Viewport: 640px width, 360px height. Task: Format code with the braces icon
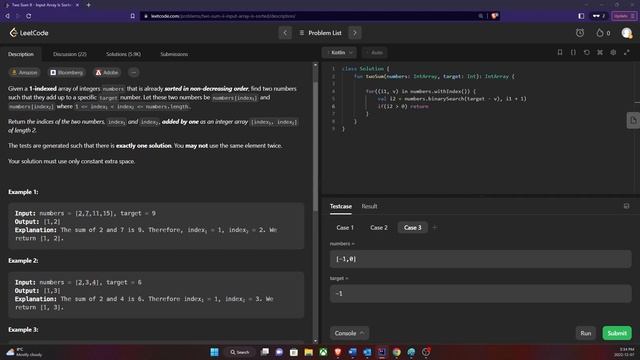pos(573,52)
